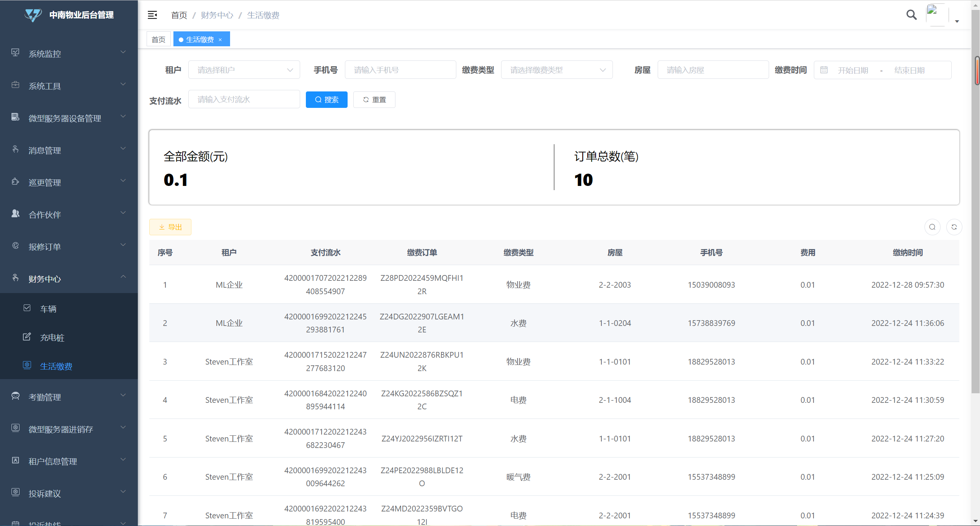Switch to the 首页 tab
The height and width of the screenshot is (526, 980).
pos(158,39)
